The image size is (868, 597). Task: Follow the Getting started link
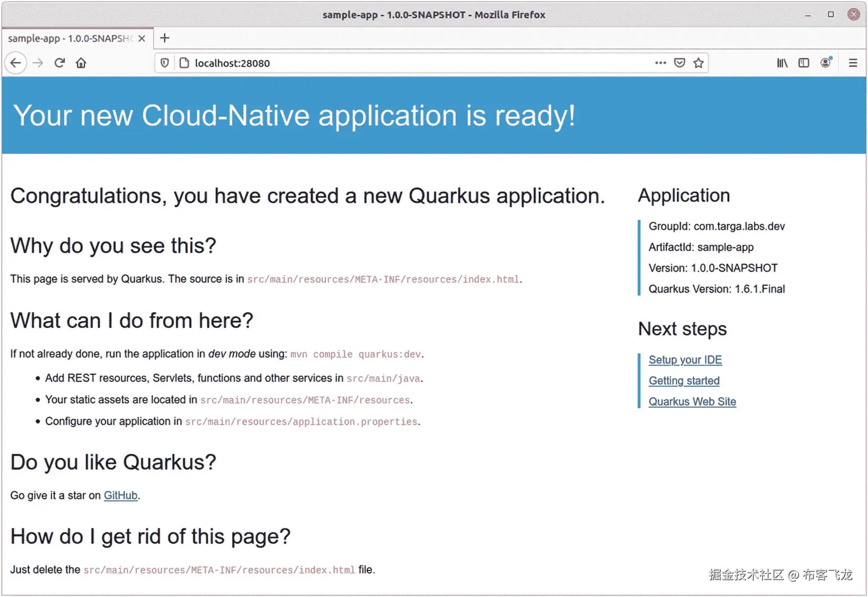pyautogui.click(x=684, y=381)
